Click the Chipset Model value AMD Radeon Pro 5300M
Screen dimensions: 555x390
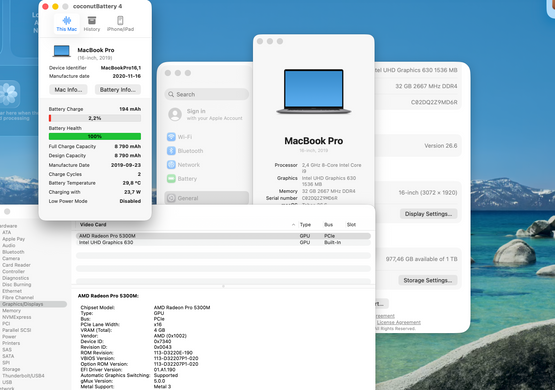tap(182, 308)
